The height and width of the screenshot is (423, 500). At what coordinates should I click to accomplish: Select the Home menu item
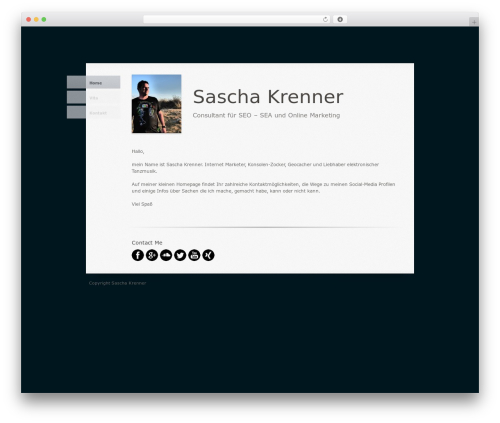tap(94, 82)
